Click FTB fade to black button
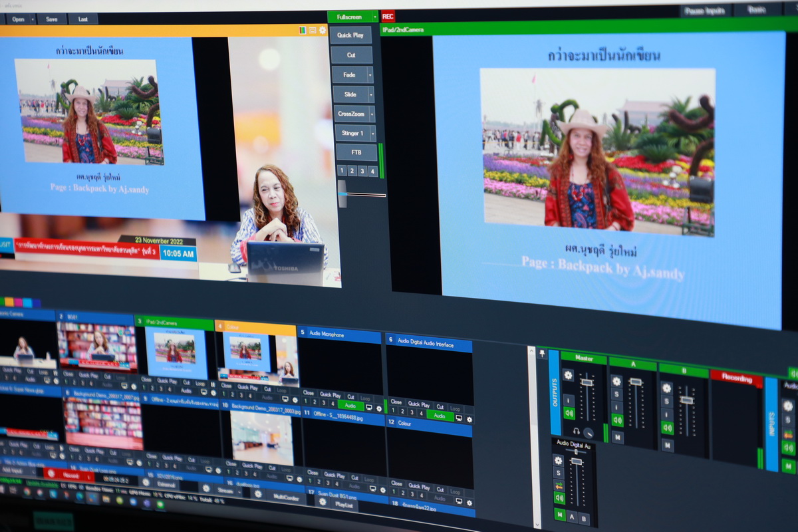The width and height of the screenshot is (798, 532). (x=356, y=152)
